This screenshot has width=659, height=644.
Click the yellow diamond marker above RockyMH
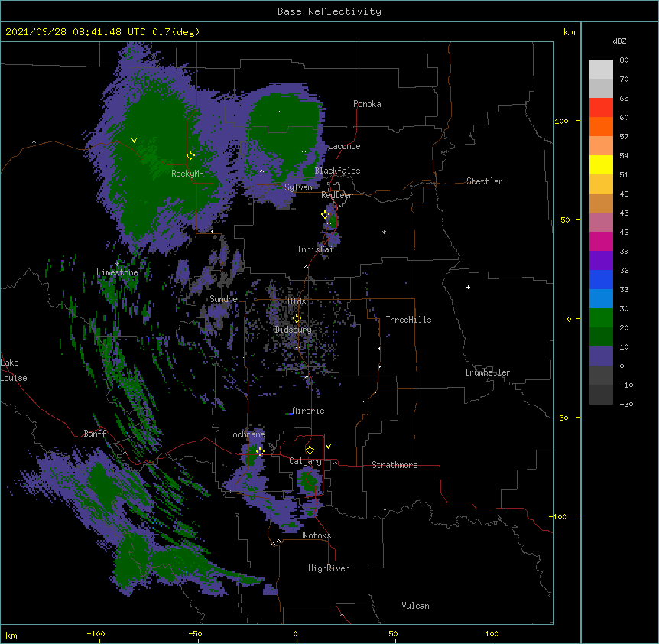click(191, 155)
